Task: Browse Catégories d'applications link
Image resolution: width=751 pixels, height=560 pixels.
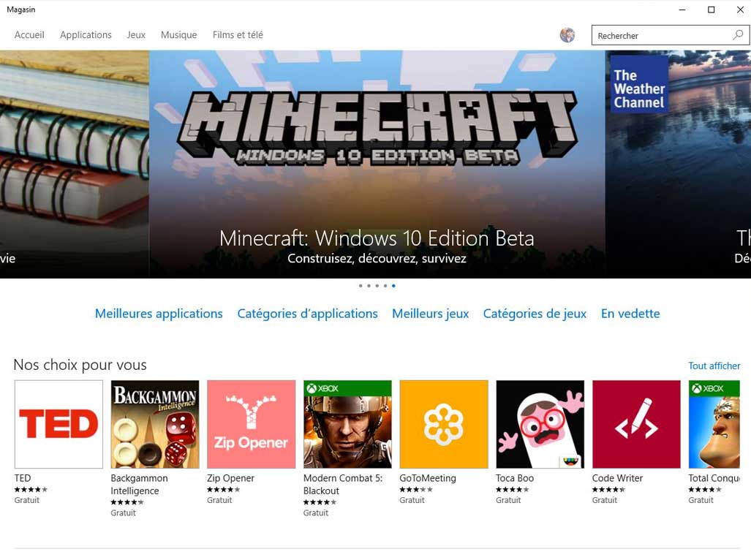Action: pyautogui.click(x=307, y=314)
